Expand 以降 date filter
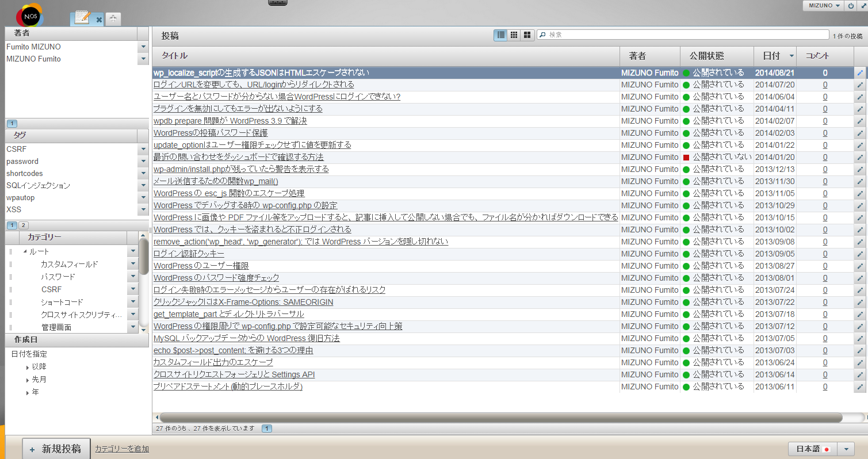Screen dimensions: 868x459 [28, 367]
